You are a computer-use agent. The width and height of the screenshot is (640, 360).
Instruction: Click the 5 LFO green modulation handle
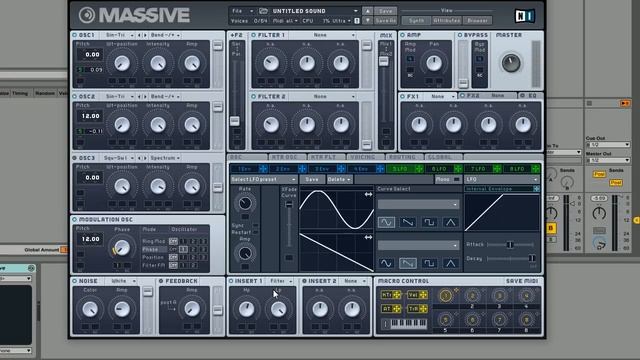[419, 169]
